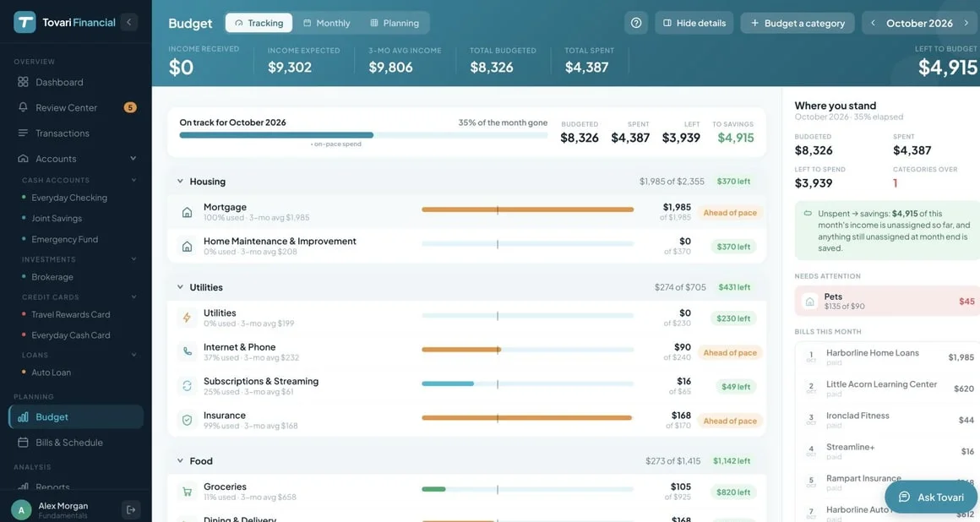Click the Internet & Phone handset icon

pos(187,351)
